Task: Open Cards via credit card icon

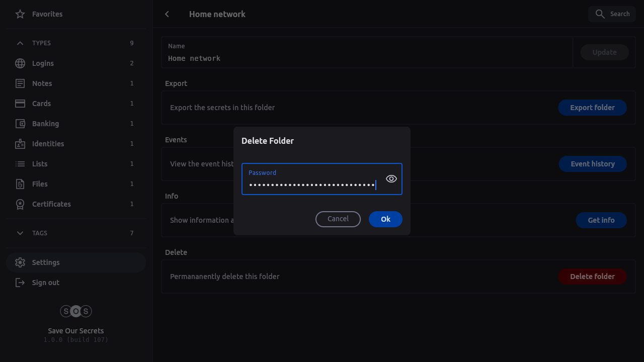Action: point(20,104)
